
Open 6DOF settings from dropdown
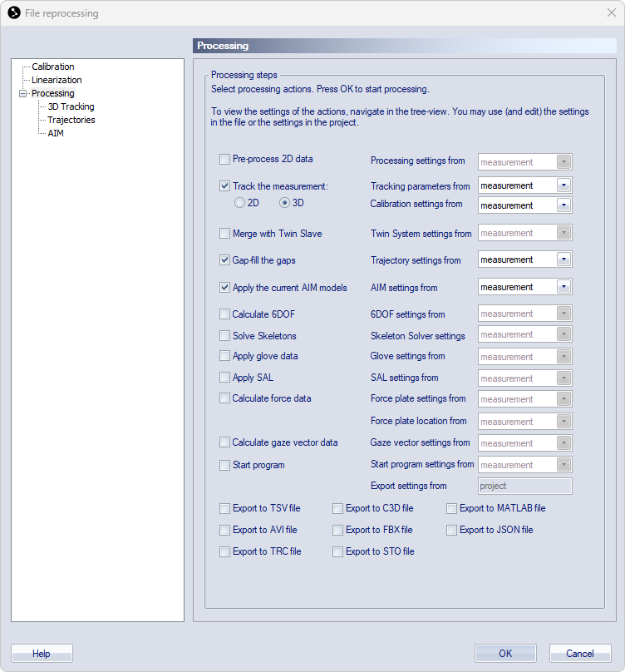524,314
